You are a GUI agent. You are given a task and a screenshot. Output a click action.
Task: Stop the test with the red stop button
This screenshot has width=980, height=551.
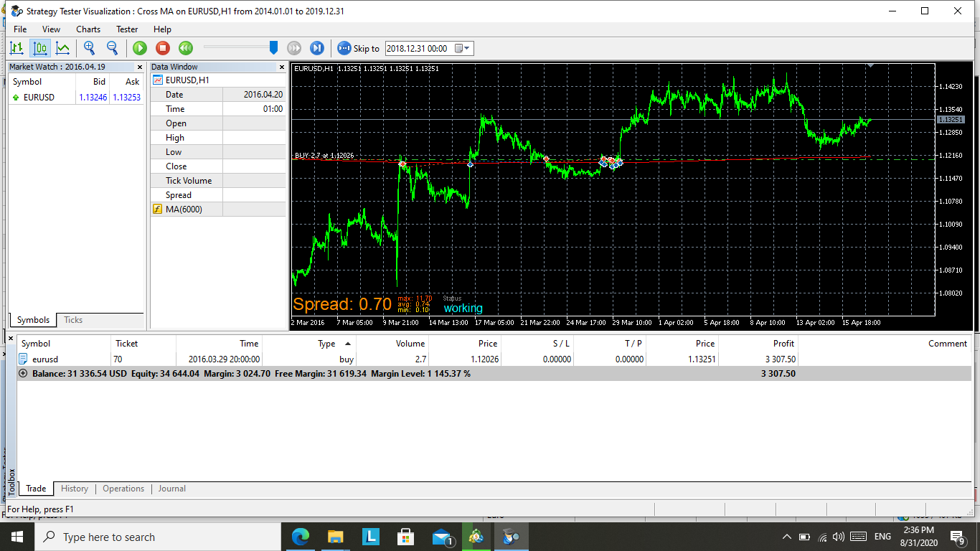coord(163,48)
